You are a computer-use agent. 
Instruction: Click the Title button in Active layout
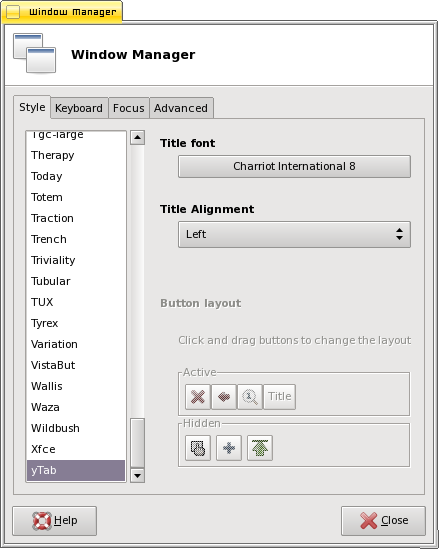[279, 397]
